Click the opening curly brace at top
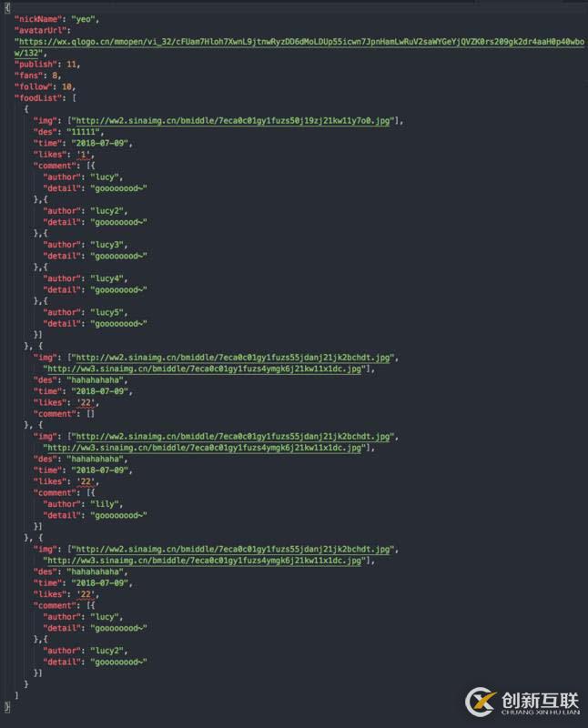Image resolution: width=588 pixels, height=728 pixels. coord(7,7)
